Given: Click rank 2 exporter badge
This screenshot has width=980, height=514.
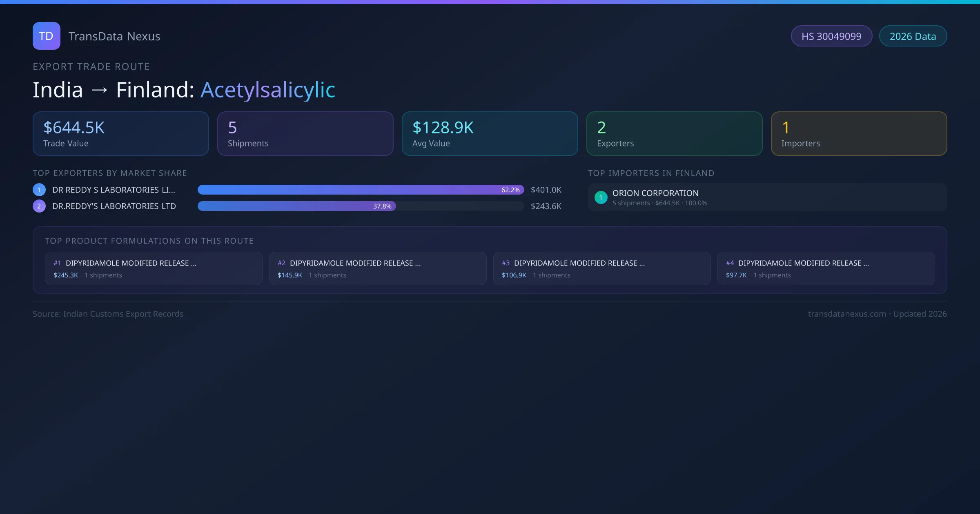Looking at the screenshot, I should (39, 206).
